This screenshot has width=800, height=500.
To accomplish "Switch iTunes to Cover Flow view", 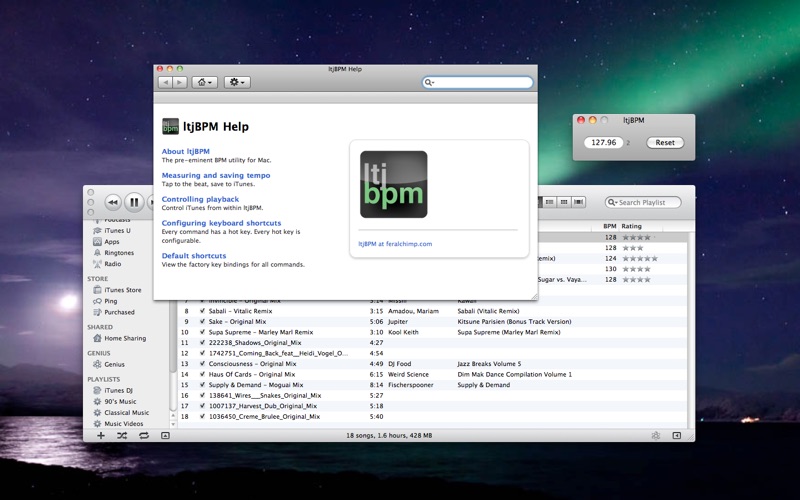I will [578, 203].
